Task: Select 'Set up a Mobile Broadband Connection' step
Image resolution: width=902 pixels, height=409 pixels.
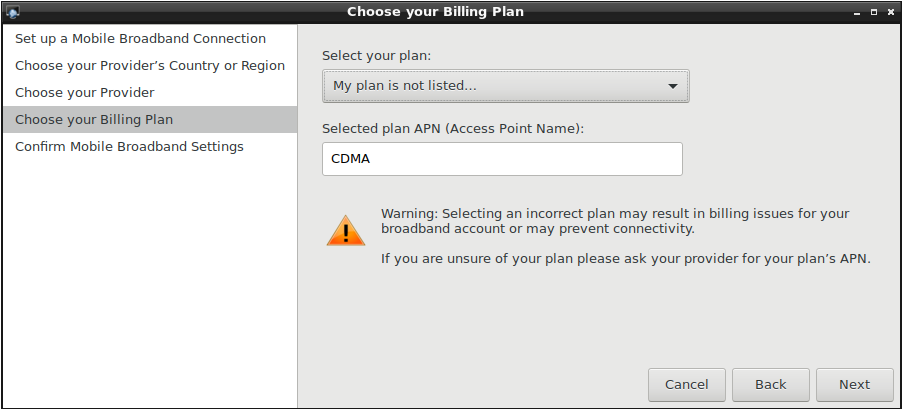Action: pyautogui.click(x=140, y=39)
